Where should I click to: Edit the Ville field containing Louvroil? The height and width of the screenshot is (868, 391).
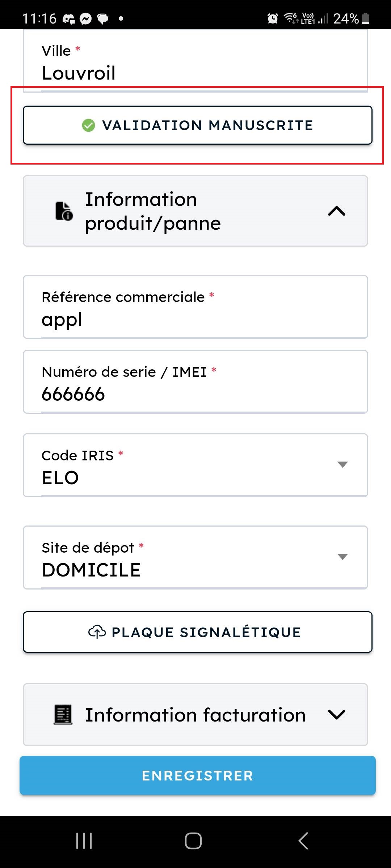[195, 73]
